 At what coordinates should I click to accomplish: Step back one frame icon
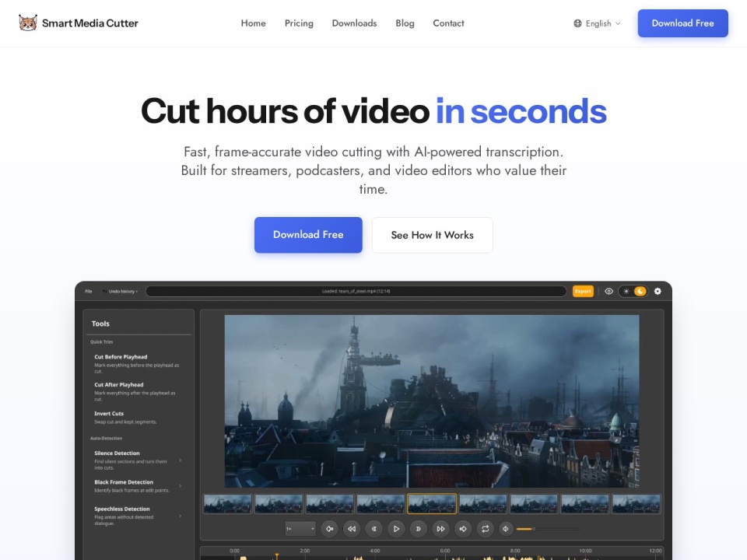tap(374, 529)
